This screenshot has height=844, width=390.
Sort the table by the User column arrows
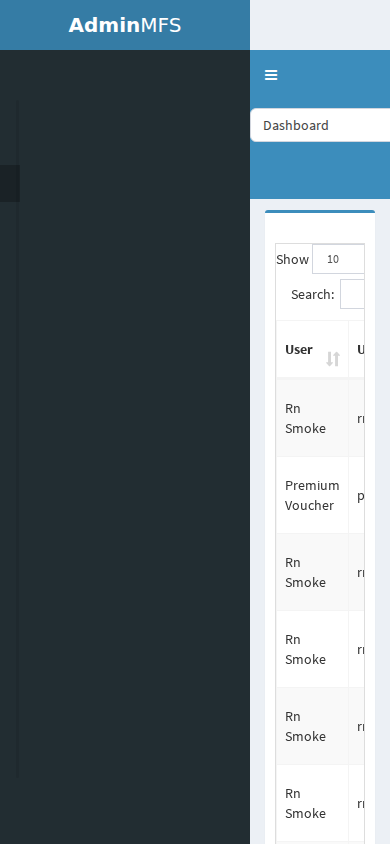pyautogui.click(x=333, y=358)
